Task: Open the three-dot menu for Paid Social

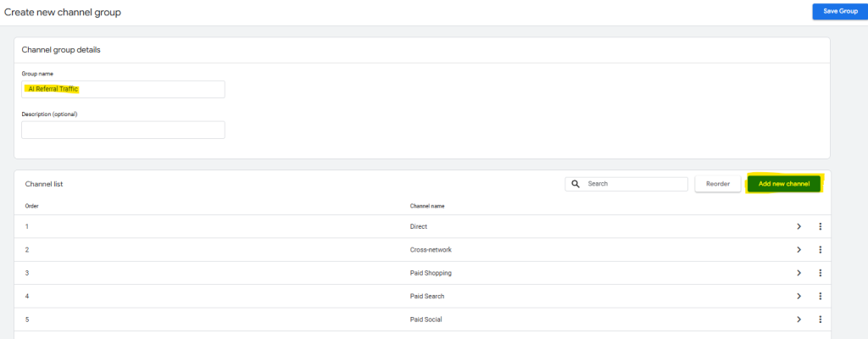Action: (820, 320)
